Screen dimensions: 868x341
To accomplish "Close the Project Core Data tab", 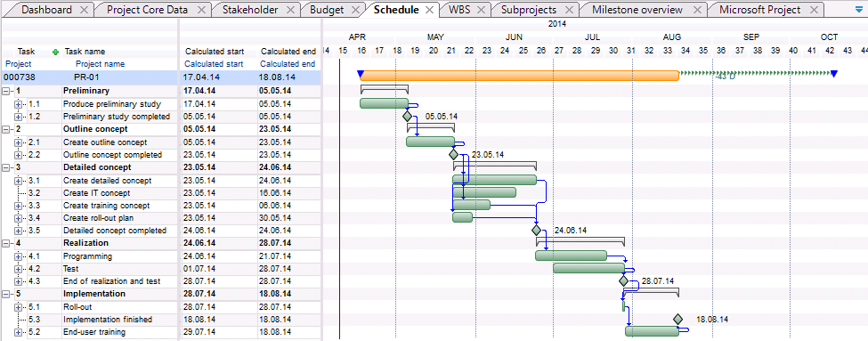I will click(201, 10).
